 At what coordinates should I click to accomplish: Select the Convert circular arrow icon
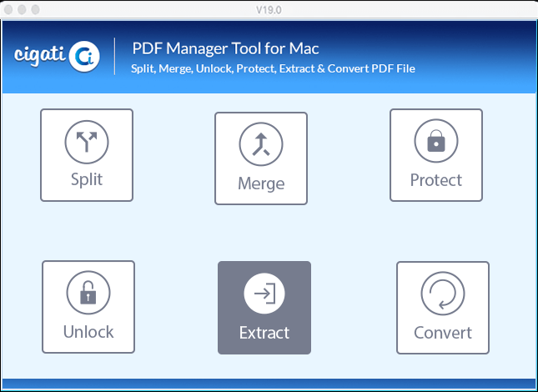[443, 294]
